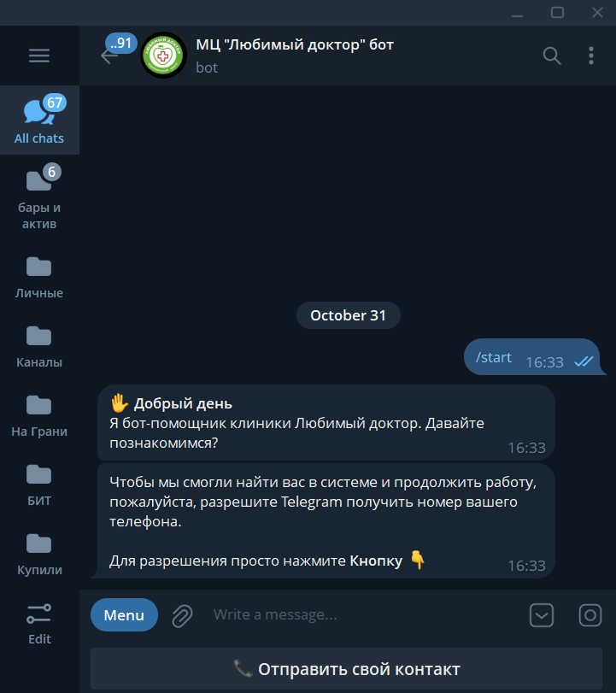Click the /start sent message bubble
The width and height of the screenshot is (616, 693).
[533, 356]
